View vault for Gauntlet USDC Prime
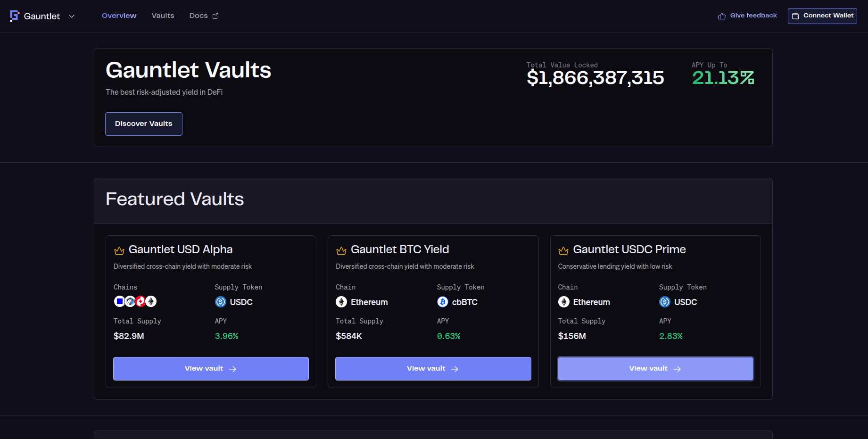This screenshot has height=439, width=868. click(x=655, y=369)
